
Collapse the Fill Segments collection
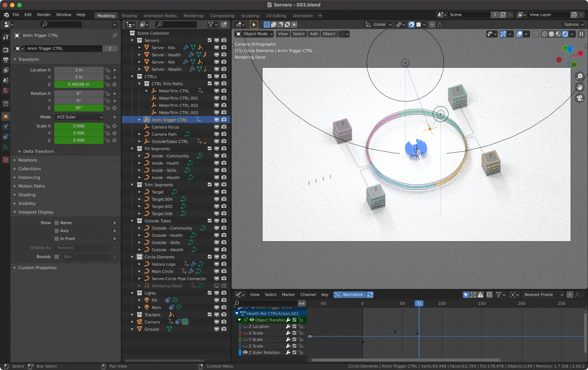coord(132,149)
